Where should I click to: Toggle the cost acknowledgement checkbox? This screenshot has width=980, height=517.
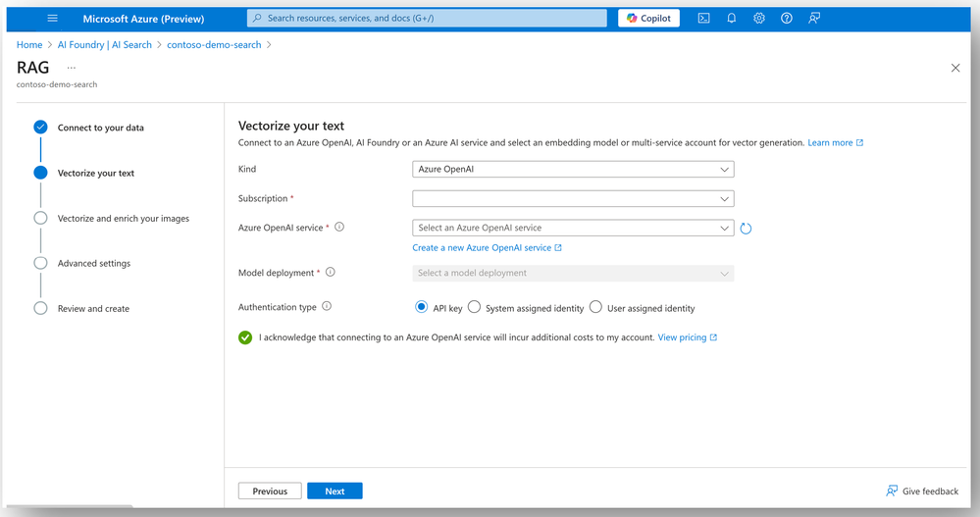[245, 337]
